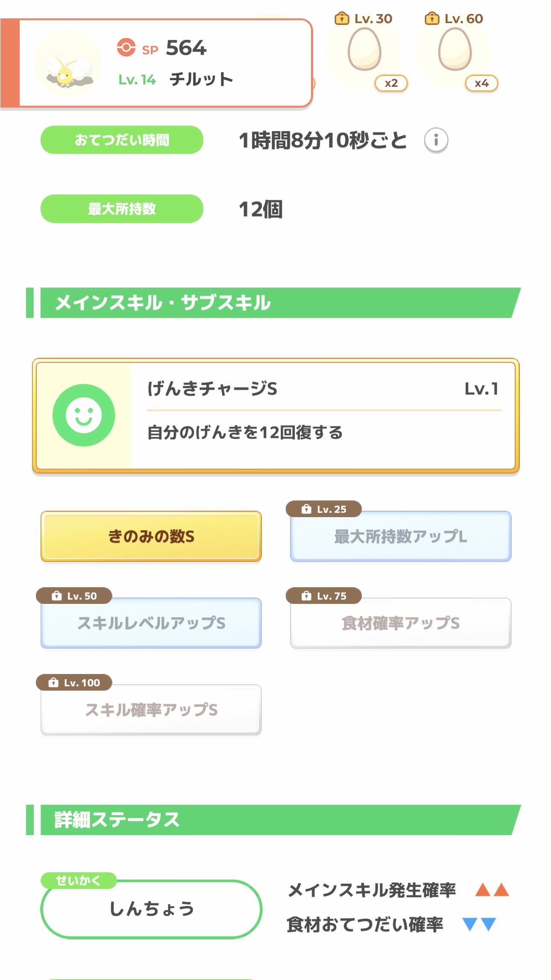
Task: Select the Lv. 60 locked egg
Action: click(454, 50)
